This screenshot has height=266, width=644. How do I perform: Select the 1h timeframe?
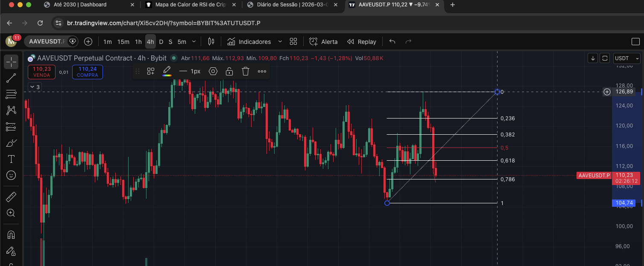pos(138,42)
